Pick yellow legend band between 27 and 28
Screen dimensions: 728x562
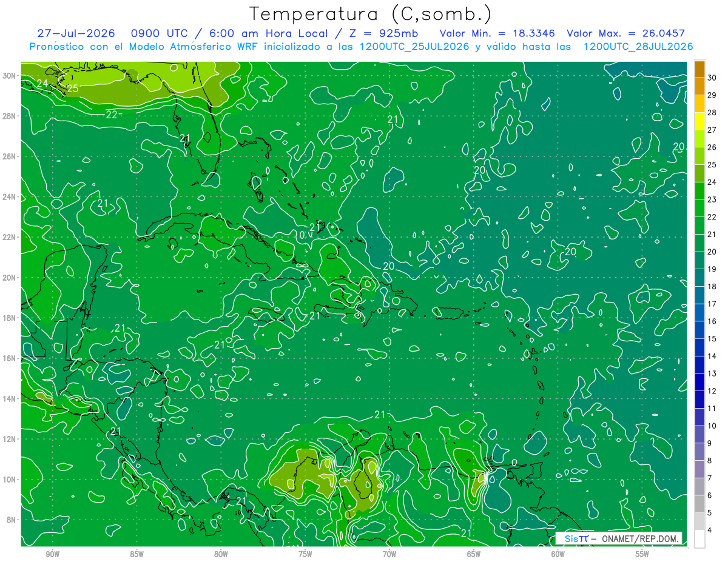[x=699, y=121]
